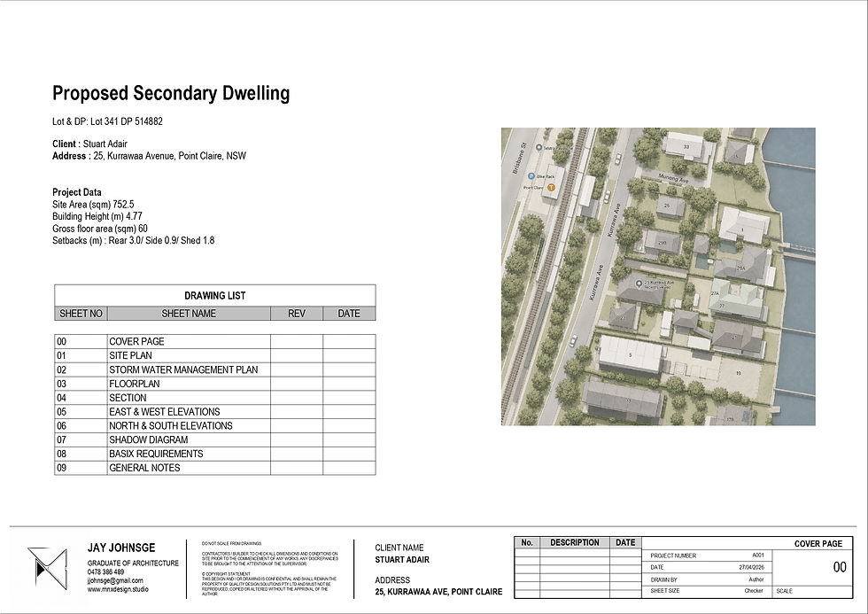This screenshot has height=614, width=868.
Task: Click the 'COVER PAGE' sheet title in title block
Action: 818,544
